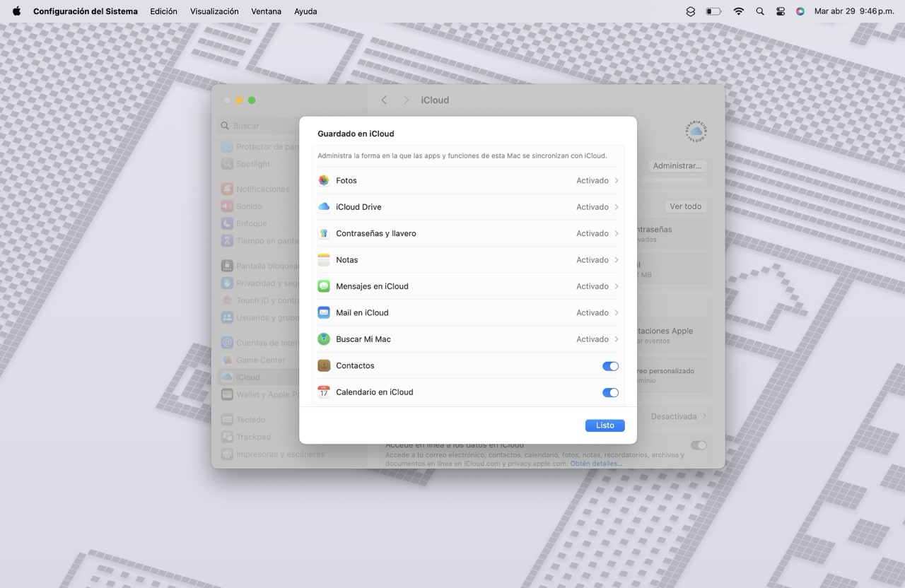Screen dimensions: 905x588
Task: Click the Ver todo button
Action: click(x=686, y=206)
